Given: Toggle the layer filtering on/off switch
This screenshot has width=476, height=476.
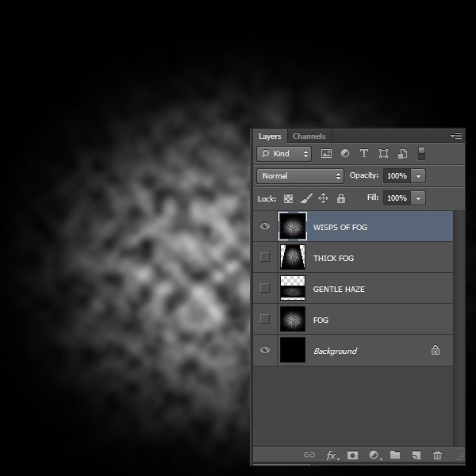Looking at the screenshot, I should coord(422,154).
